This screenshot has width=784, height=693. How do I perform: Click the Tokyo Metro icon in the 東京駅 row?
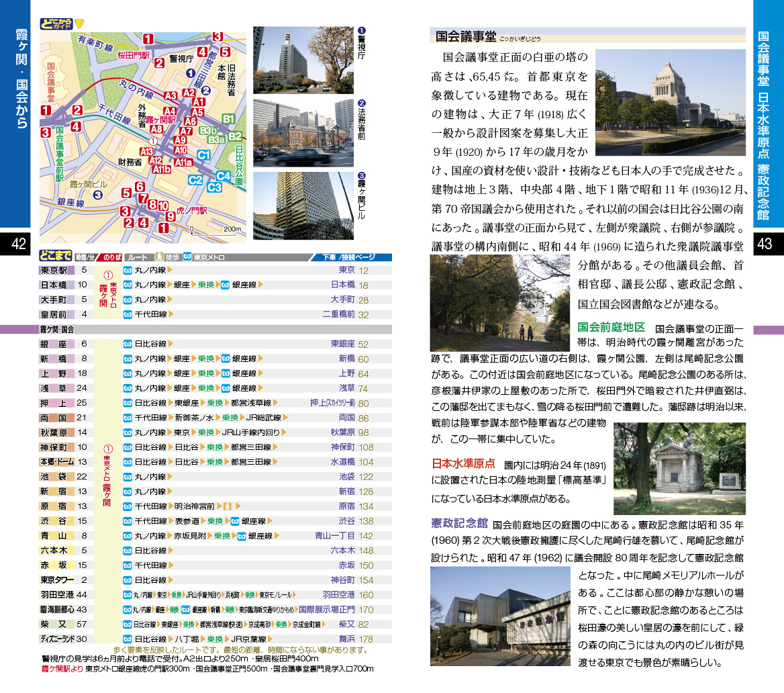click(x=128, y=271)
